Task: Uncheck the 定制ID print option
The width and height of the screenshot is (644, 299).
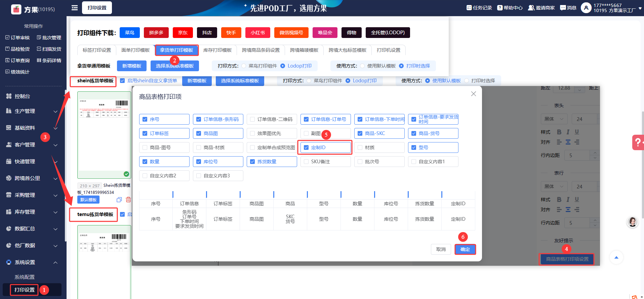Action: click(306, 147)
